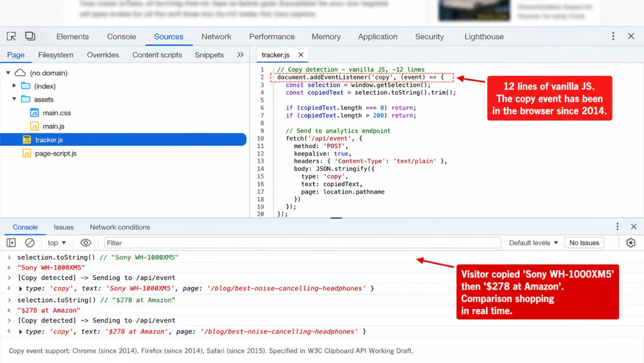Viewport: 644px width, 363px height.
Task: Switch to the Overrides tab
Action: (103, 55)
